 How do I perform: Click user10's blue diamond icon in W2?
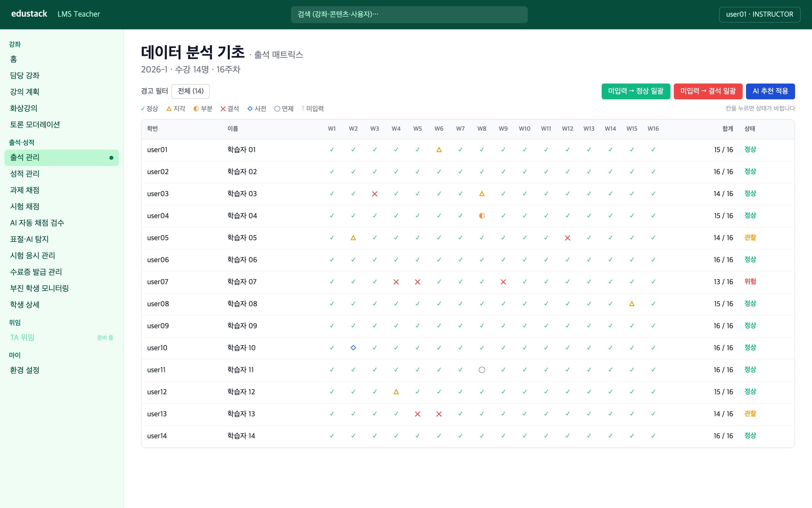[x=353, y=348]
